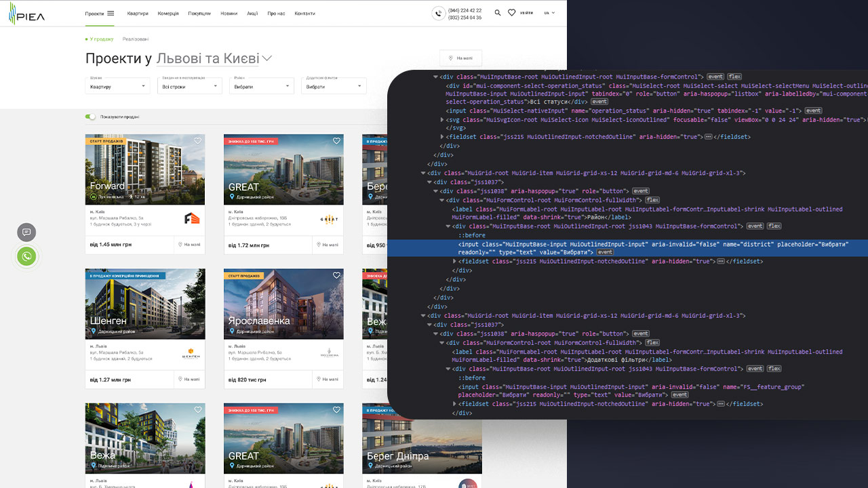The height and width of the screenshot is (488, 868).
Task: Click На мапі beside від 820 тис грн
Action: click(x=328, y=379)
